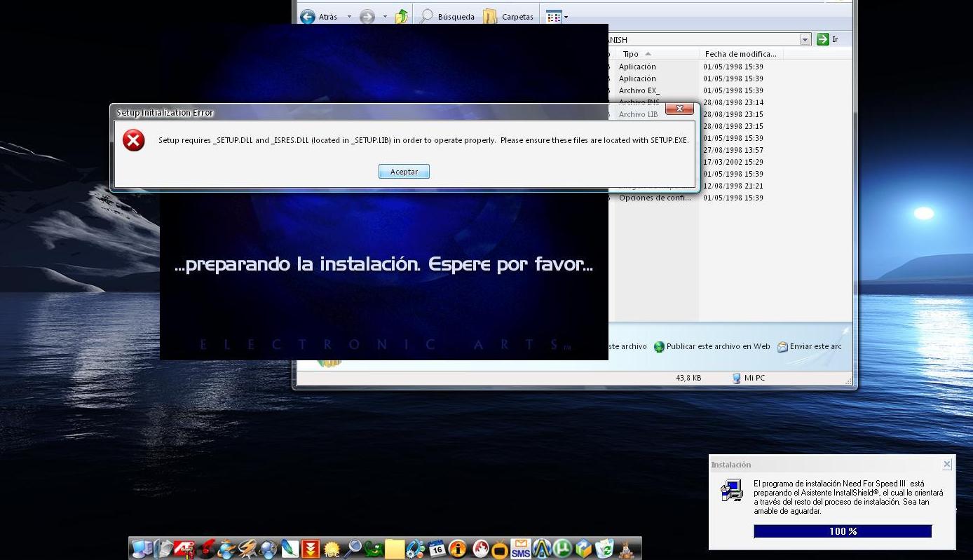The image size is (973, 560).
Task: Click the Ir go button
Action: point(828,40)
